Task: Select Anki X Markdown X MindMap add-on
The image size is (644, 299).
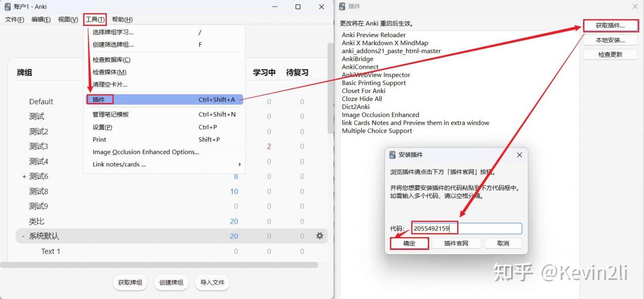Action: (385, 43)
